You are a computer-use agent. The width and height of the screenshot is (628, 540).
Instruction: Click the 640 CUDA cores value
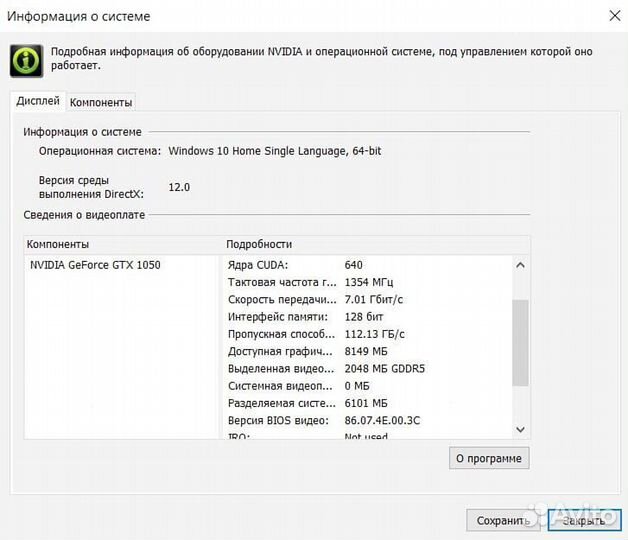click(353, 265)
